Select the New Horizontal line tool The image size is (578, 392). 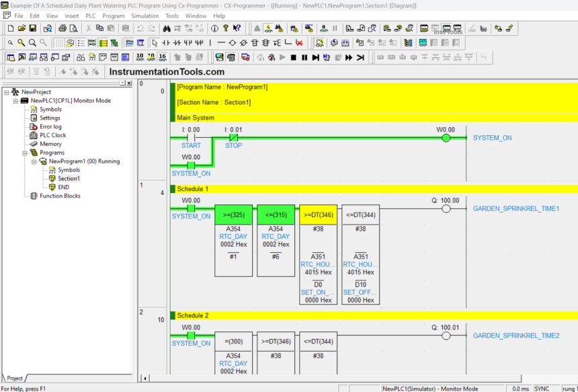(x=221, y=43)
